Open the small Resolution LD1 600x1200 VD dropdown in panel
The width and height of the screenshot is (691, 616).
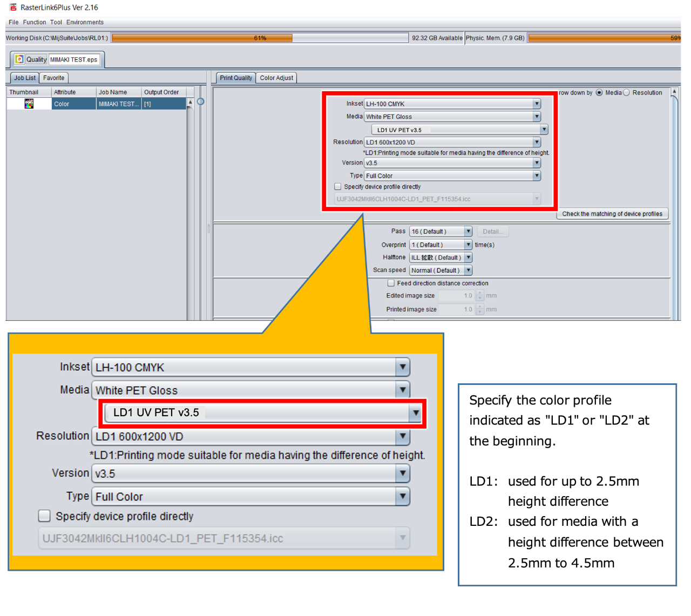[x=452, y=142]
